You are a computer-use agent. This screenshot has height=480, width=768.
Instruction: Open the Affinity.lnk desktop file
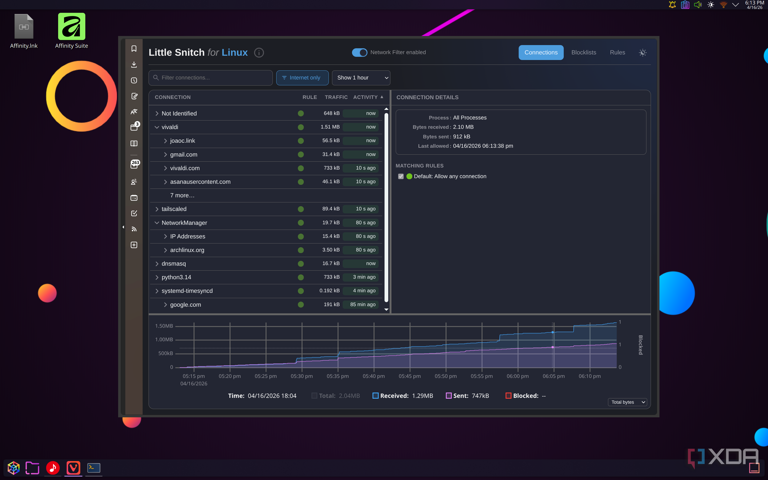click(x=24, y=31)
